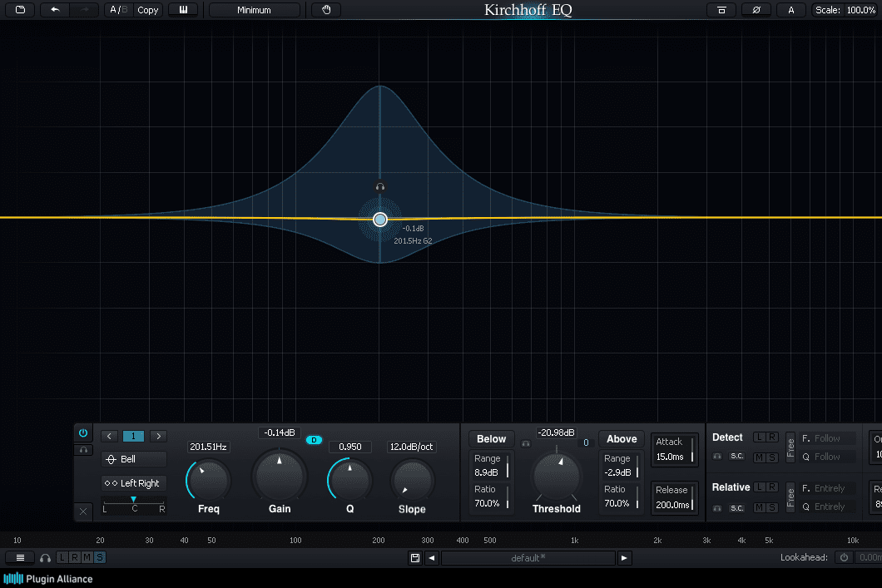Click the headphone solo icon above node
Viewport: 882px width, 588px height.
pos(380,186)
